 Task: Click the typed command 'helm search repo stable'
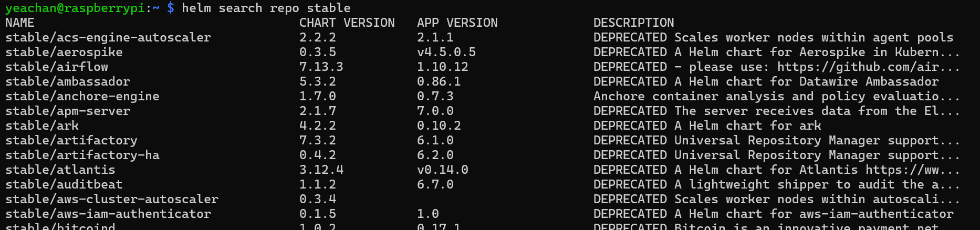[266, 8]
